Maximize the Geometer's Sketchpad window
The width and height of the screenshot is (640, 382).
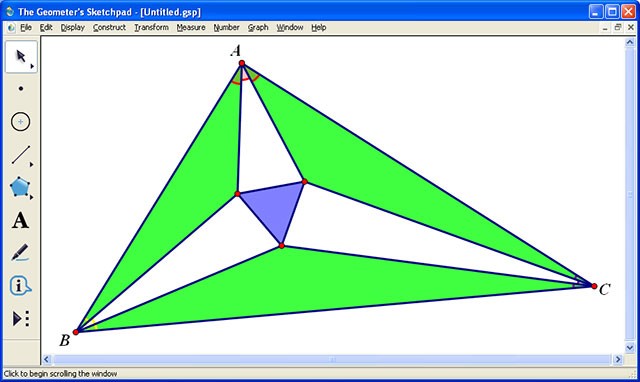click(x=612, y=12)
